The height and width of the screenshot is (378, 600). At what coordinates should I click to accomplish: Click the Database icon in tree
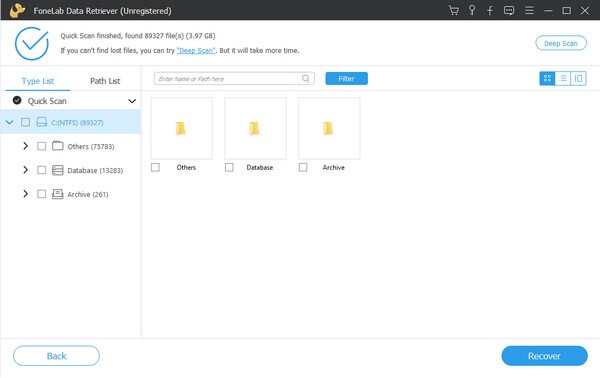coord(57,170)
